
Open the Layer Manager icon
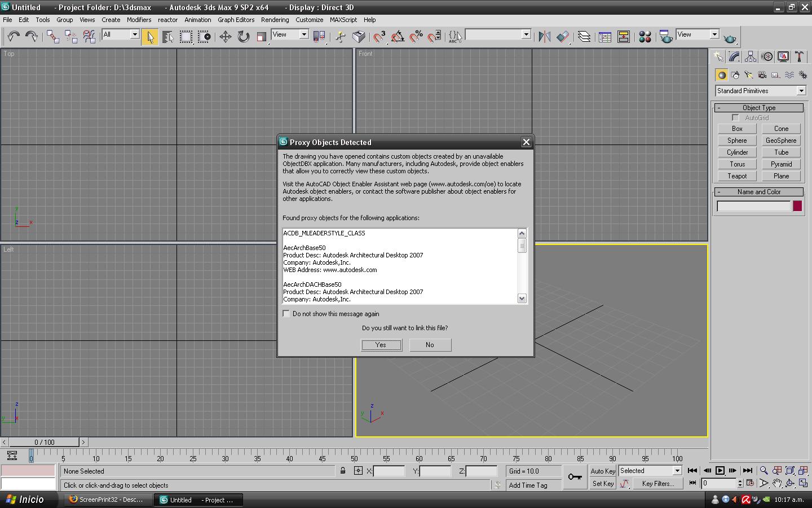coord(584,37)
